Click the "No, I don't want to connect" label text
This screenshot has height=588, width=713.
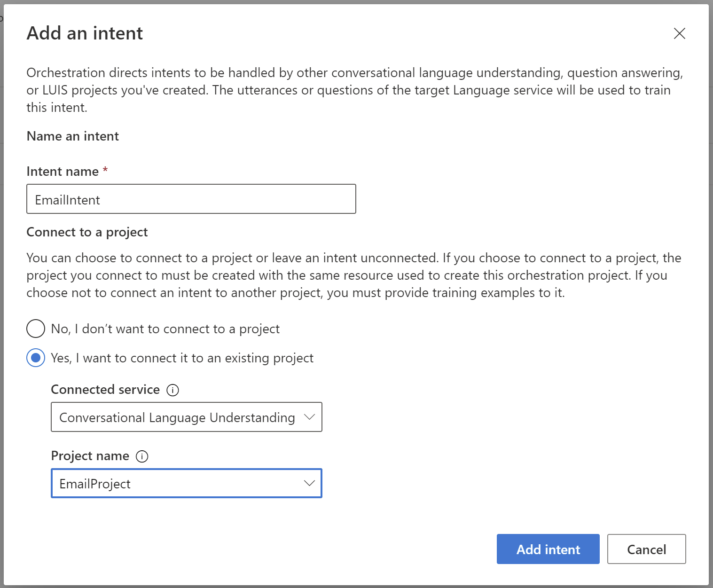click(x=165, y=329)
